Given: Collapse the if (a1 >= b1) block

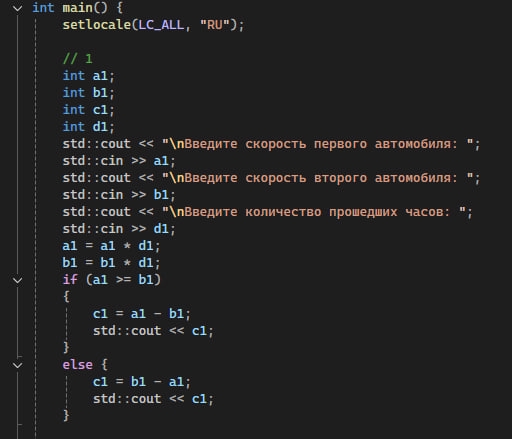Looking at the screenshot, I should [17, 280].
